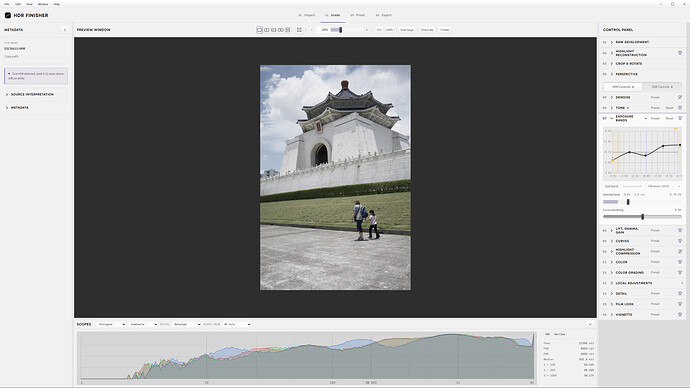The image size is (690, 388).
Task: Select the single-image view layout icon
Action: tap(260, 30)
